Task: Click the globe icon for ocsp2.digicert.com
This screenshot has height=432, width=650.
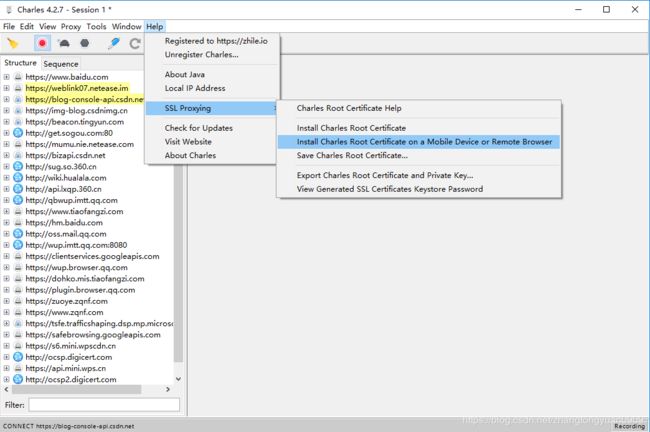Action: (x=18, y=379)
